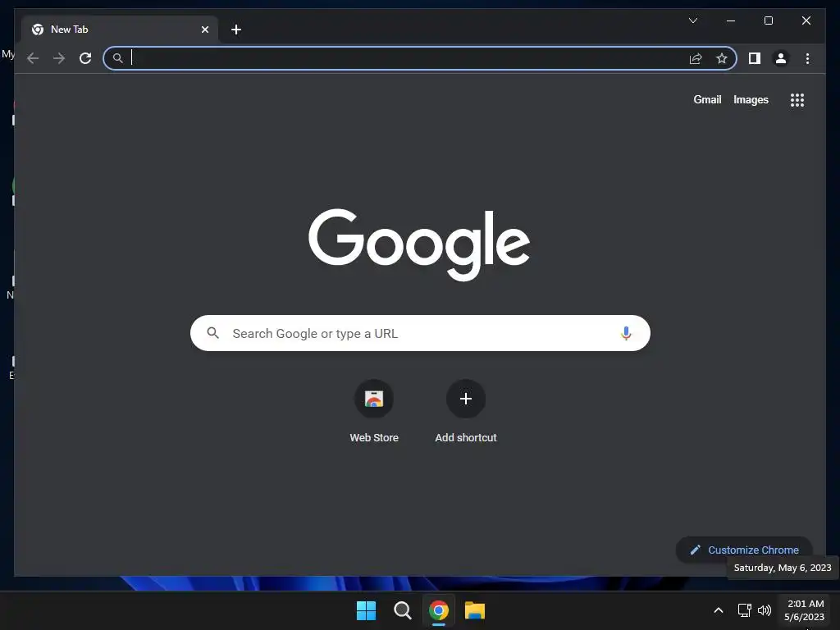Open the side panel
Image resolution: width=840 pixels, height=630 pixels.
(x=755, y=58)
